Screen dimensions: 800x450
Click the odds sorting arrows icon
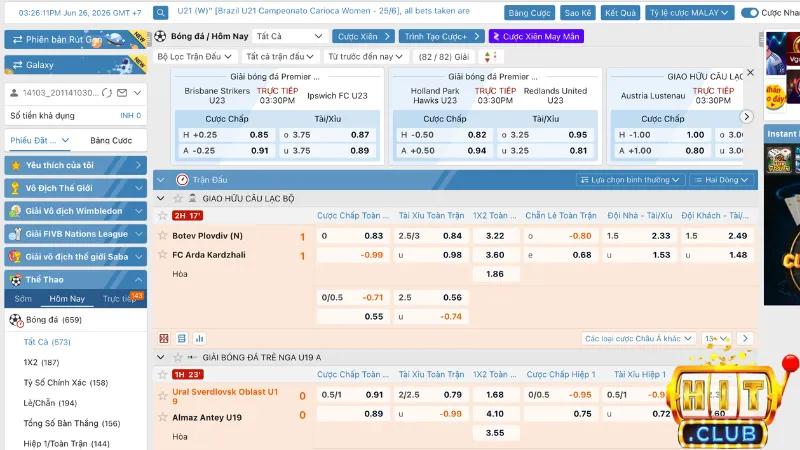point(490,57)
